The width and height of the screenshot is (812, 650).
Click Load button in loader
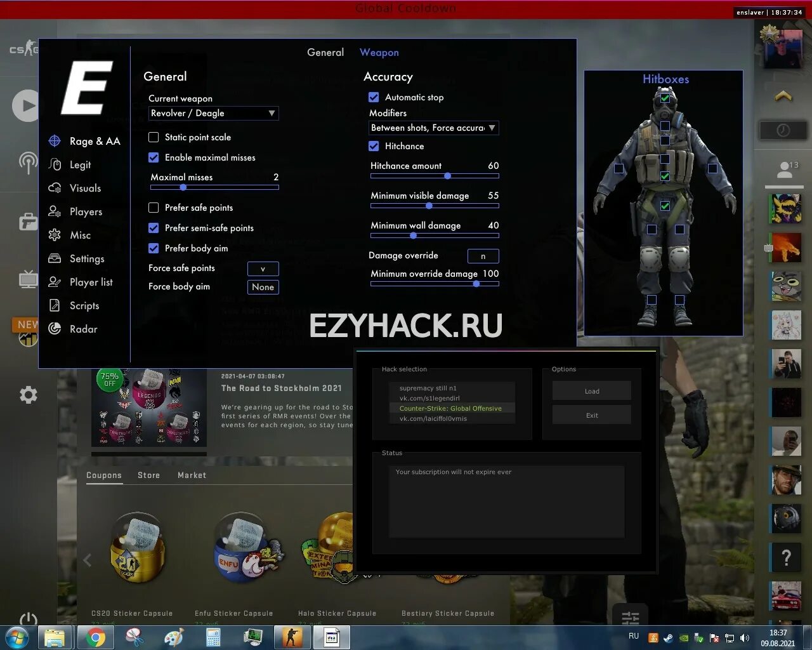coord(592,391)
